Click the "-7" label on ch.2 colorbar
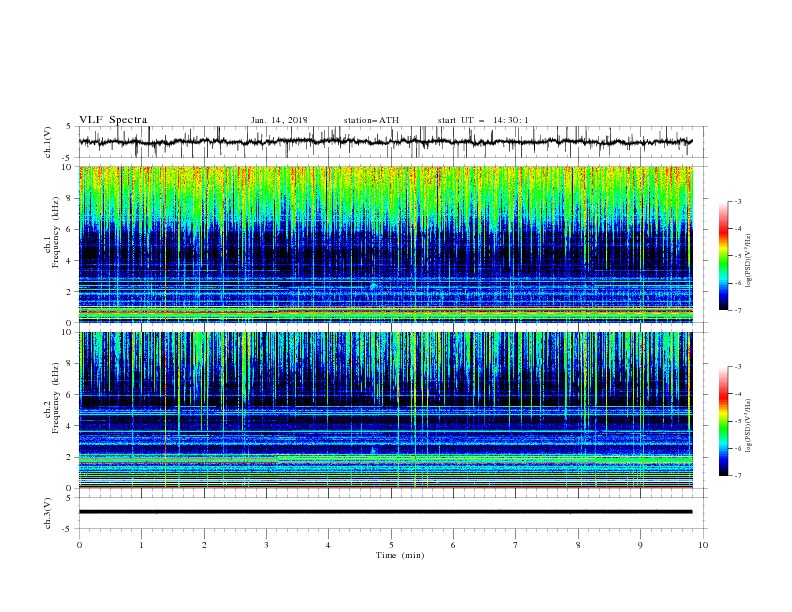This screenshot has width=792, height=612. point(737,475)
